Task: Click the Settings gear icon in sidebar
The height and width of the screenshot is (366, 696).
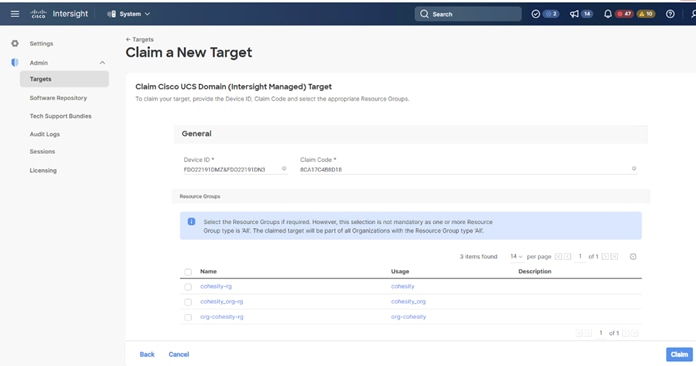Action: coord(15,43)
